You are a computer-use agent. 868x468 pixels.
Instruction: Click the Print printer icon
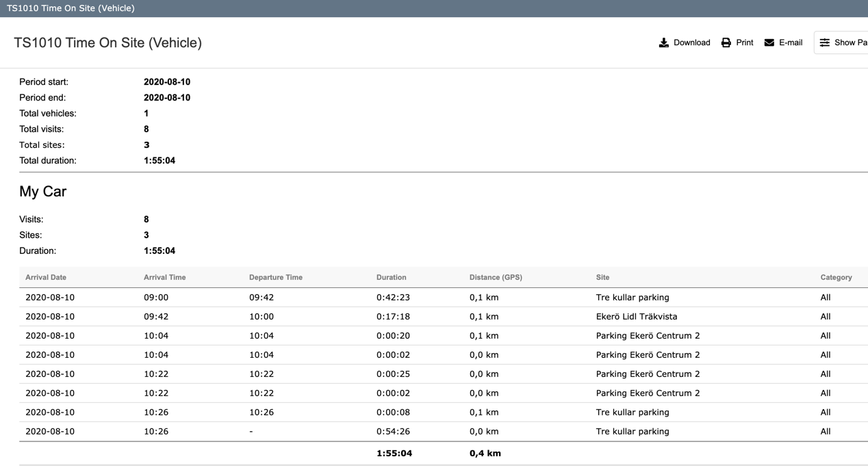pos(726,42)
